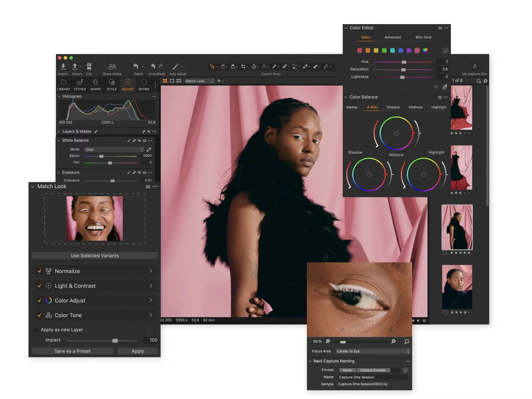Expand the Layers & Masks panel
This screenshot has height=399, width=532.
tap(59, 132)
